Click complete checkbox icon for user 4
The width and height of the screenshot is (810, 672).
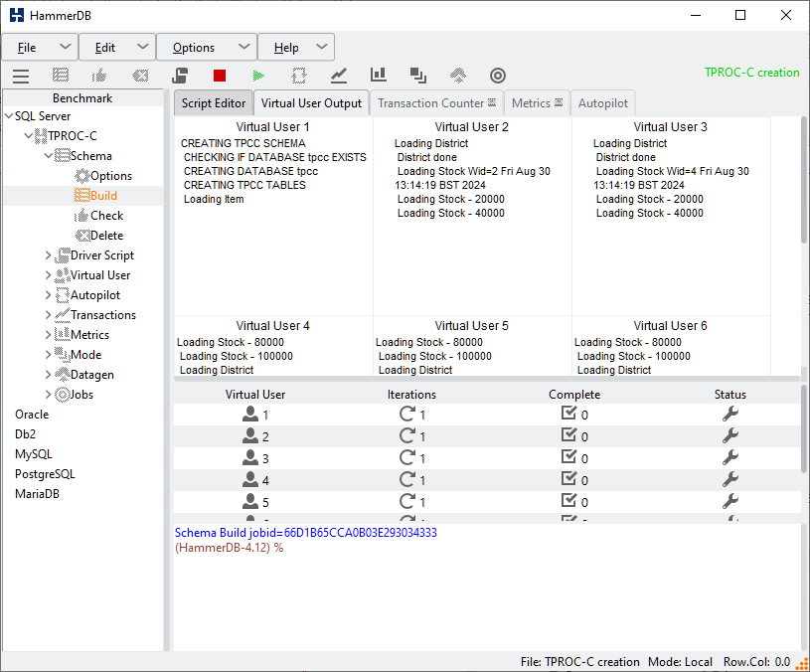coord(568,479)
